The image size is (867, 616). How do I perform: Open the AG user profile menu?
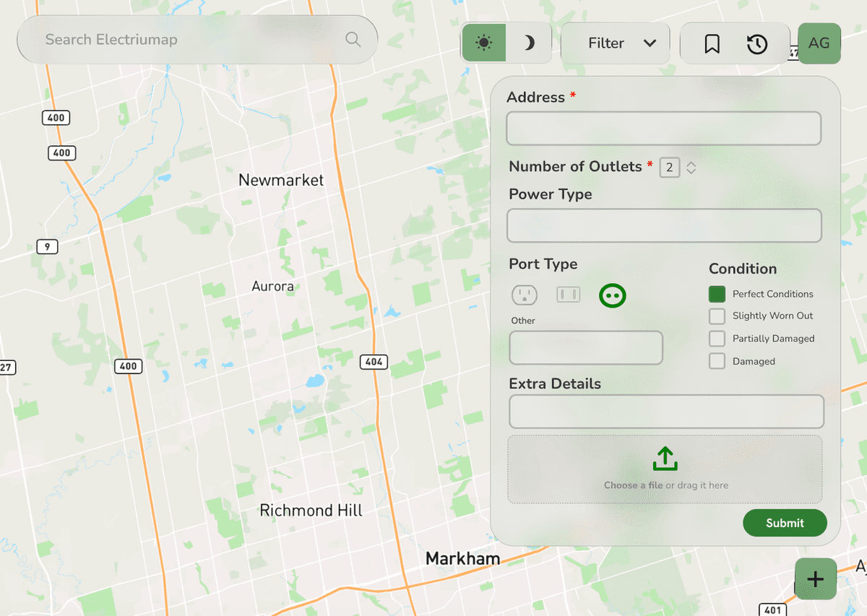(x=819, y=43)
